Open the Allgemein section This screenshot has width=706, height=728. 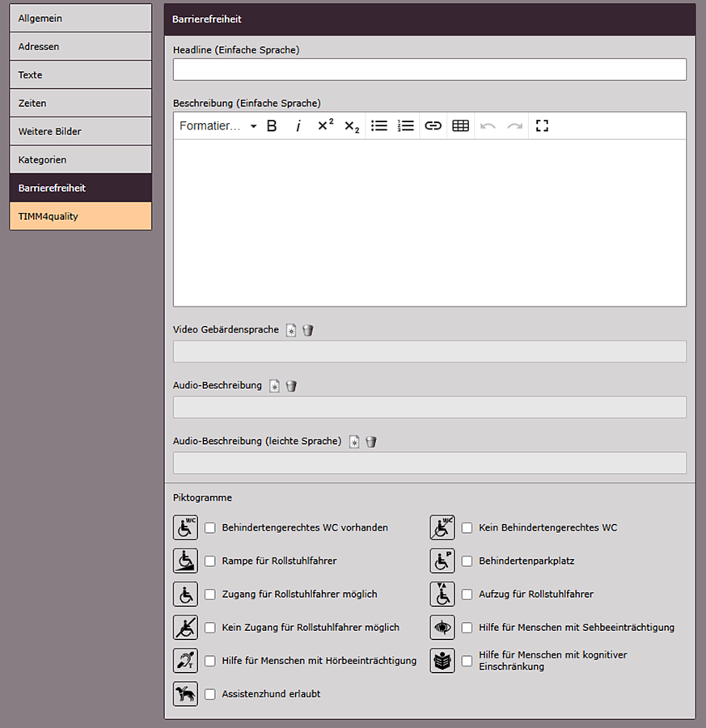[81, 18]
